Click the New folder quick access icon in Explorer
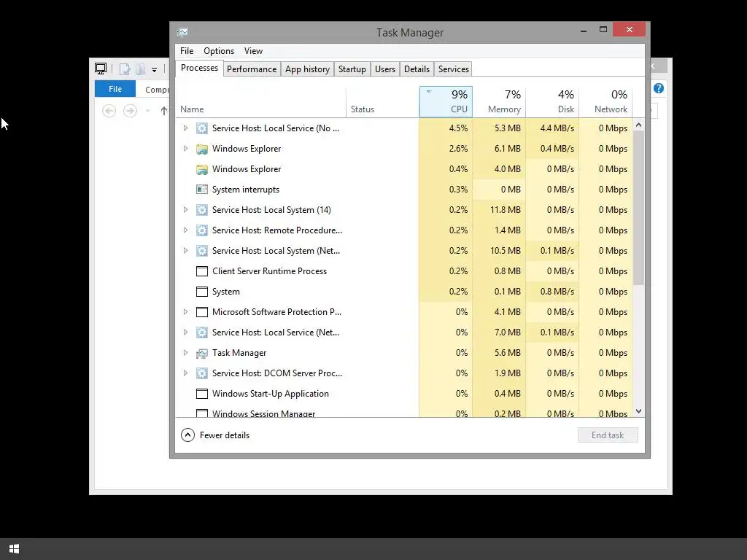The image size is (747, 560). tap(141, 69)
